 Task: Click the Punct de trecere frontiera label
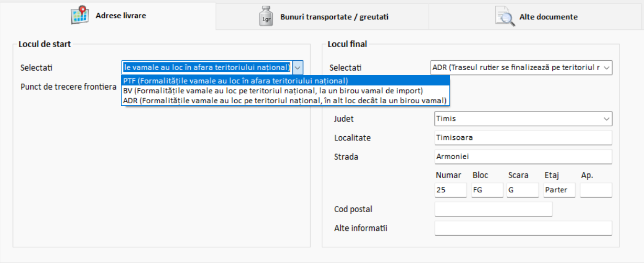coord(68,86)
